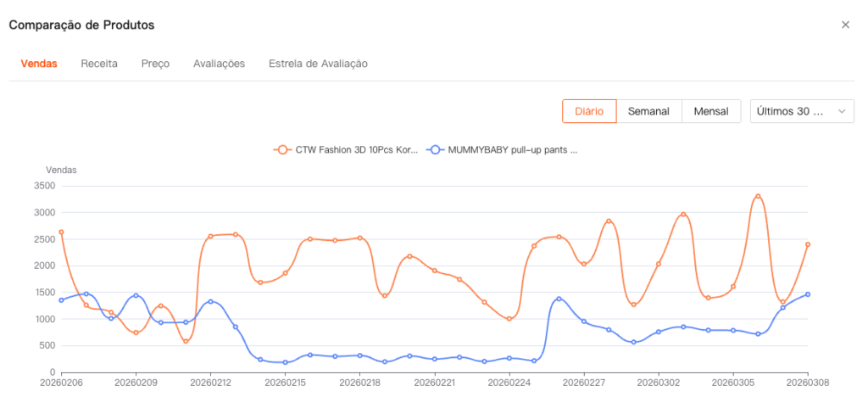This screenshot has width=868, height=397.
Task: Switch chart to Mensal view
Action: pyautogui.click(x=711, y=111)
